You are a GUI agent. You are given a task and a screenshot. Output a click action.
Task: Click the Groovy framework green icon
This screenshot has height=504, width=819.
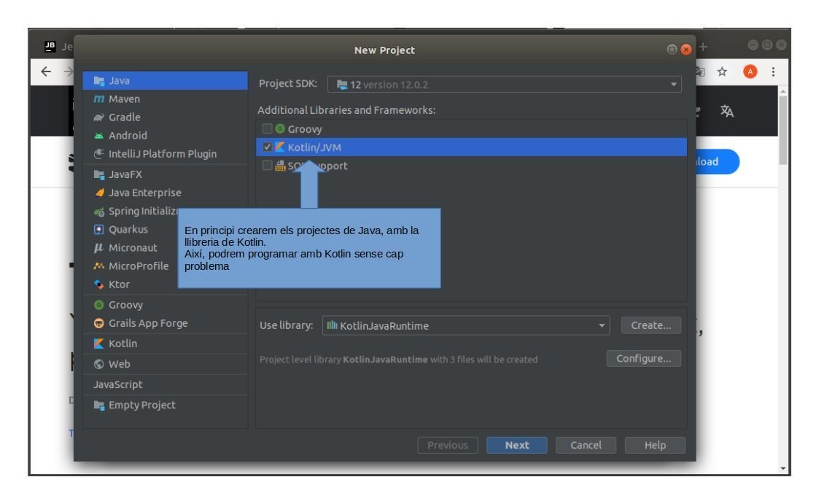click(x=280, y=128)
